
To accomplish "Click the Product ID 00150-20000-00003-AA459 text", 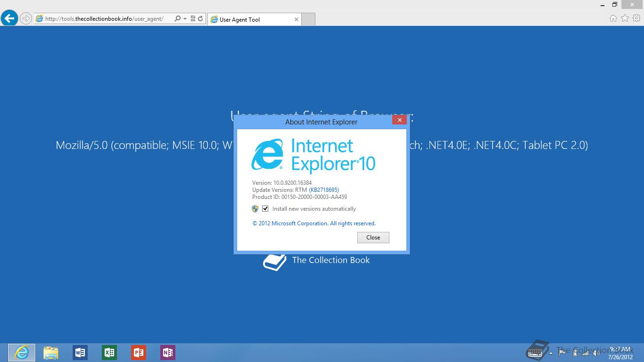I will click(299, 197).
